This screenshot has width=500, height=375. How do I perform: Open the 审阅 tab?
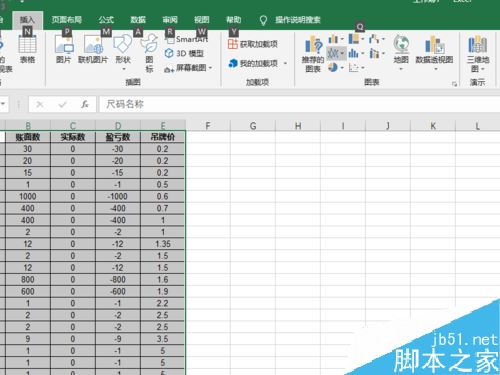point(170,20)
